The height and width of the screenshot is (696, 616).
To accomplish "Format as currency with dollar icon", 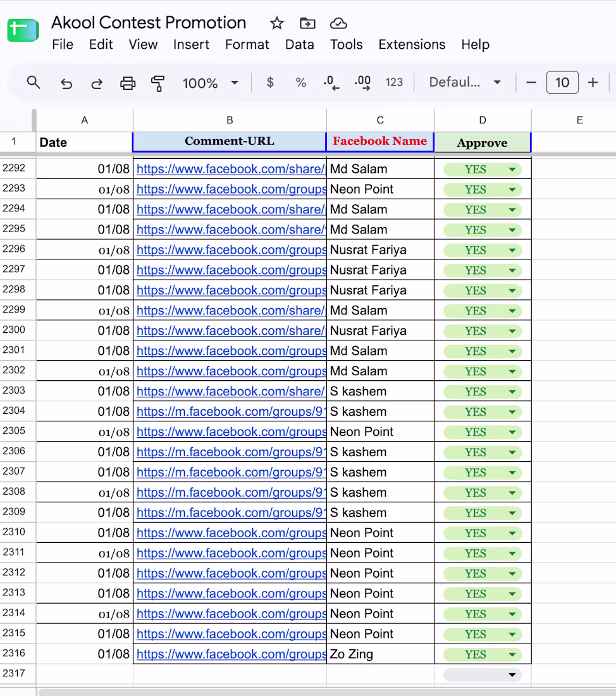I will [x=270, y=82].
